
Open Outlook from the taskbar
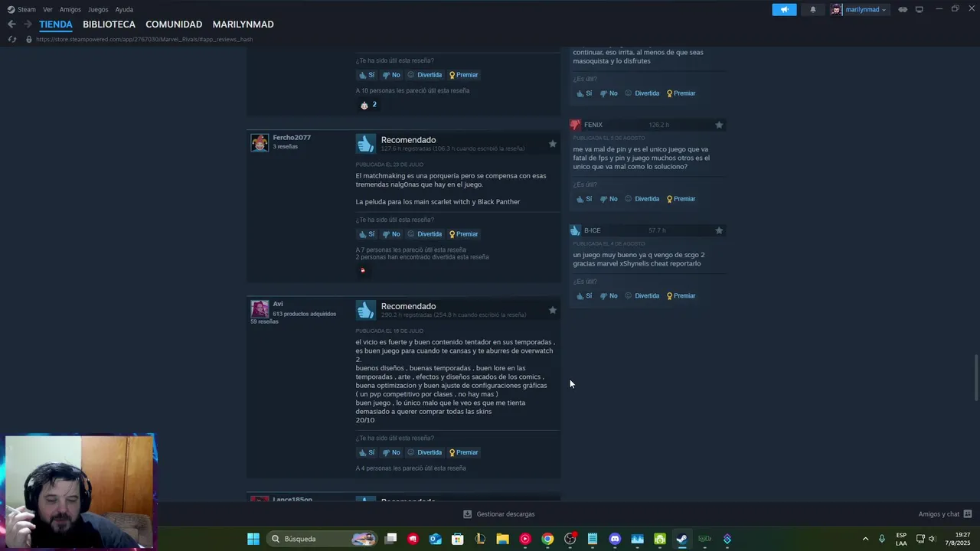[436, 539]
